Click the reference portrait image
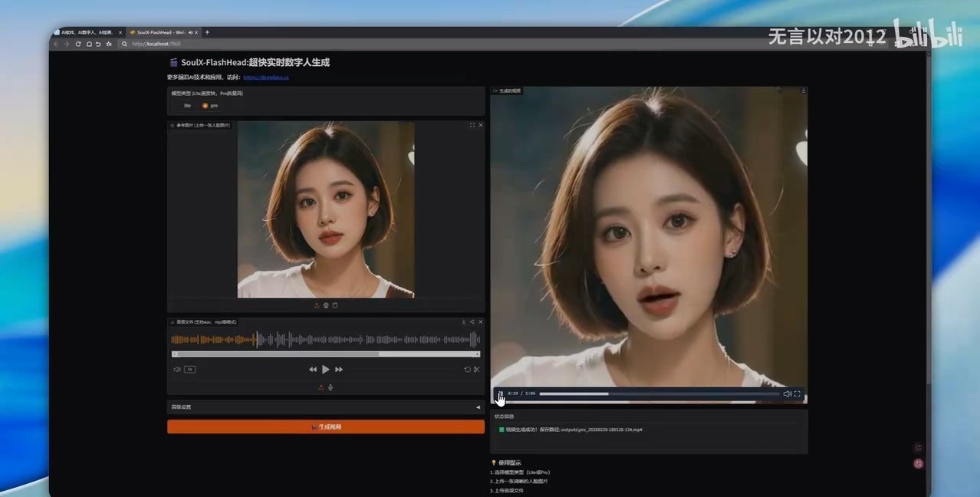 click(326, 209)
